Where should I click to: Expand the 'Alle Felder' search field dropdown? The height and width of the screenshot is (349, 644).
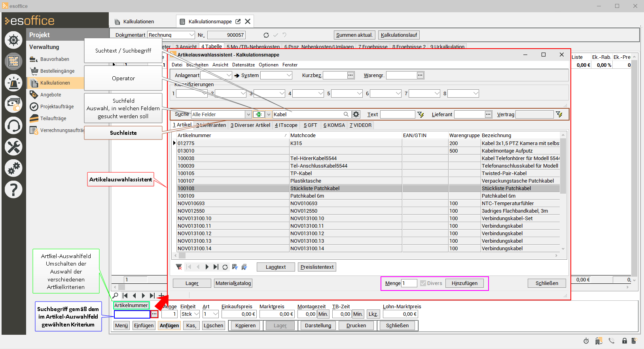(248, 114)
